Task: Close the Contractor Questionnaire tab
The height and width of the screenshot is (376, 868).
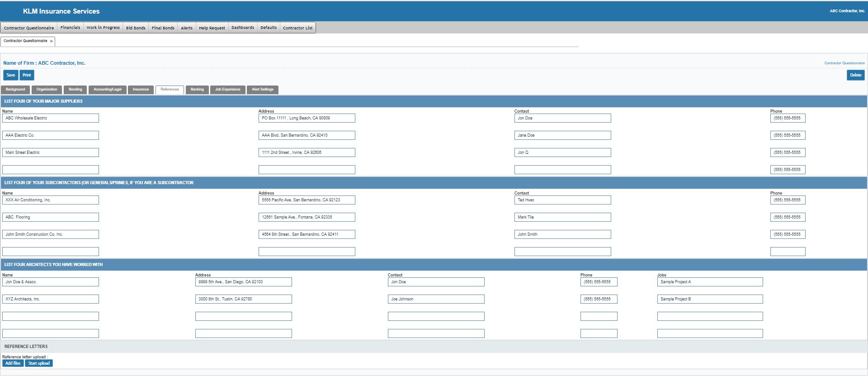Action: click(x=51, y=41)
